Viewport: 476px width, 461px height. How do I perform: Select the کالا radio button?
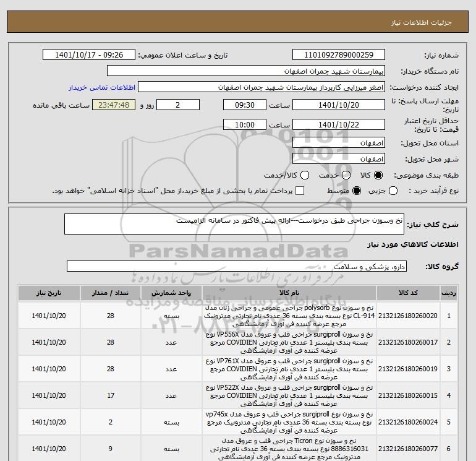click(378, 175)
